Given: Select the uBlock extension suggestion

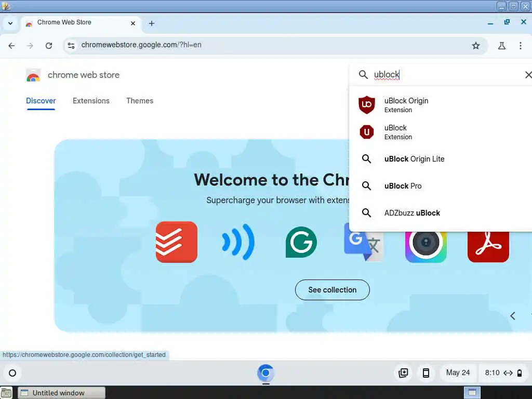Looking at the screenshot, I should (x=441, y=132).
